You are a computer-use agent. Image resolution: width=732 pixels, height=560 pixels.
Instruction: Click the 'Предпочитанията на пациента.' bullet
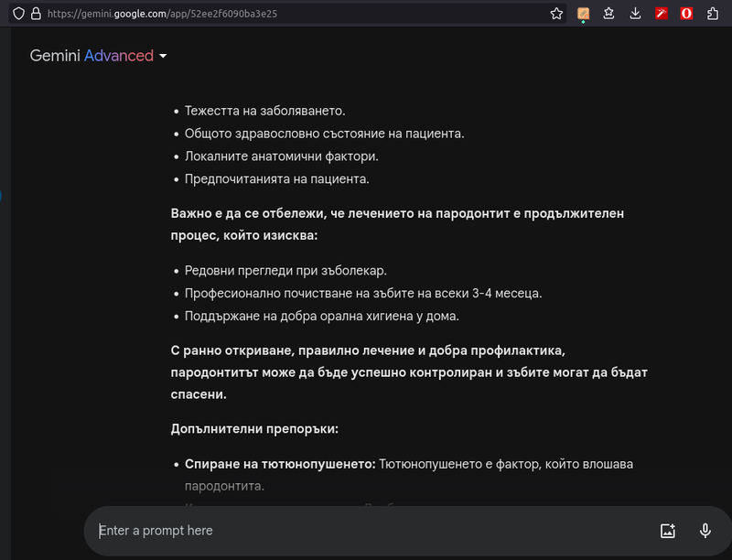pos(276,179)
